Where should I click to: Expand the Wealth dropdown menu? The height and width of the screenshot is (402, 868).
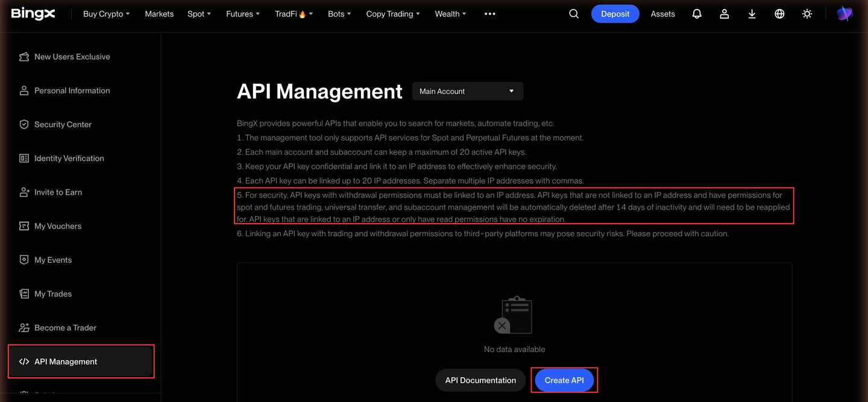[x=451, y=14]
